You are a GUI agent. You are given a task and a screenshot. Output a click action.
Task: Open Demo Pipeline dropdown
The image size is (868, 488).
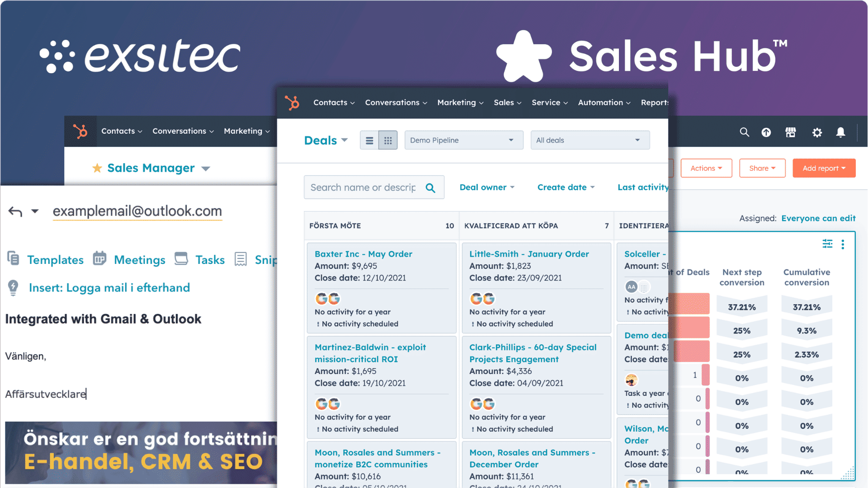464,140
